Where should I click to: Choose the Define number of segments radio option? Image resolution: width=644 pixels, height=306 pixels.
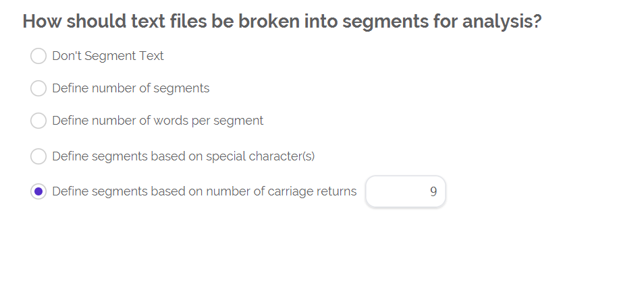pyautogui.click(x=38, y=88)
